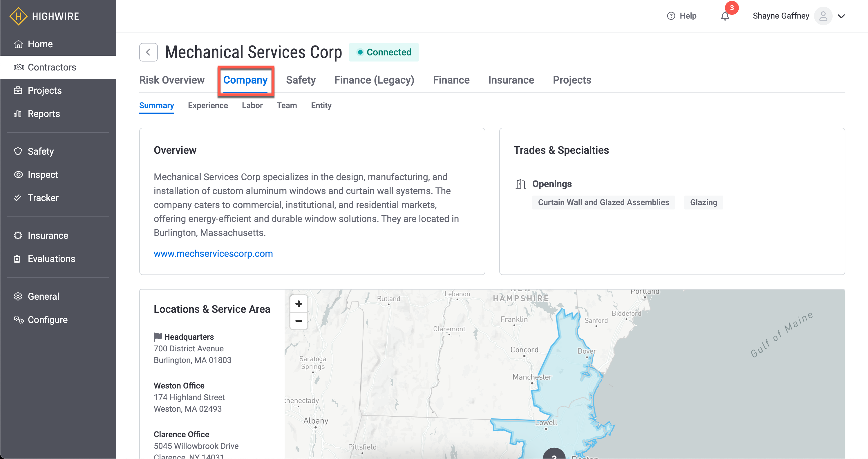Zoom out on the map
The image size is (868, 459).
[299, 321]
